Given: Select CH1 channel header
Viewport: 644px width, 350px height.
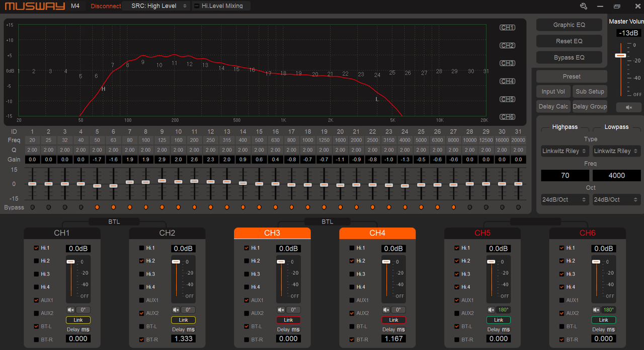Looking at the screenshot, I should tap(62, 233).
